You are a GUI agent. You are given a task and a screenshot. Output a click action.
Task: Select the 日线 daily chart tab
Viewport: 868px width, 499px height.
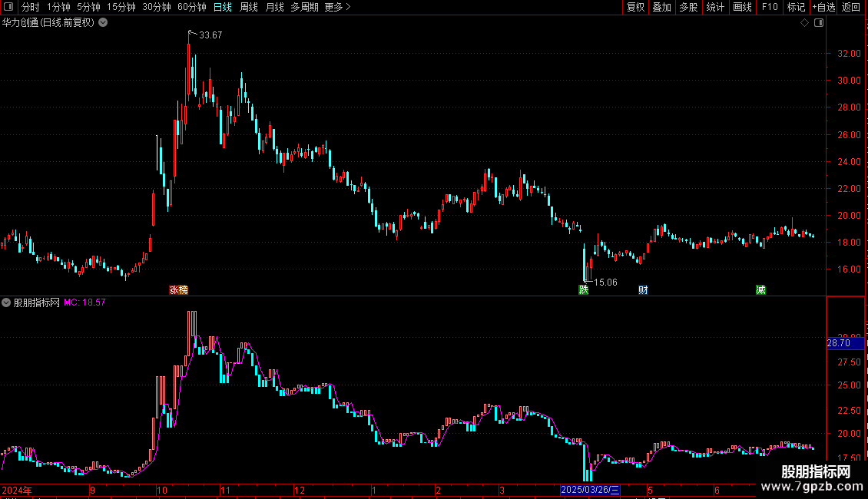(x=223, y=7)
